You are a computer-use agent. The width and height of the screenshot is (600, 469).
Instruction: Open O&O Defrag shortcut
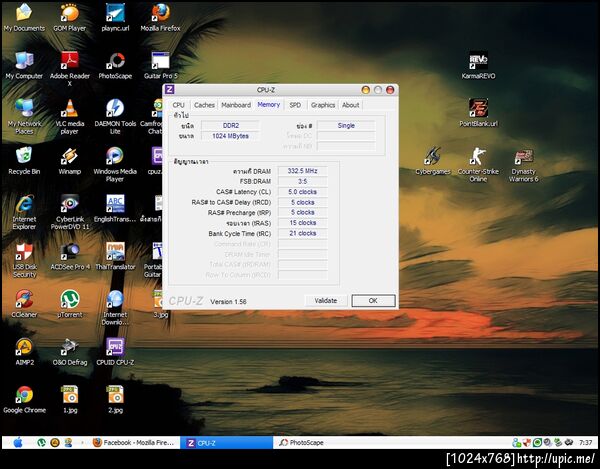tap(70, 351)
